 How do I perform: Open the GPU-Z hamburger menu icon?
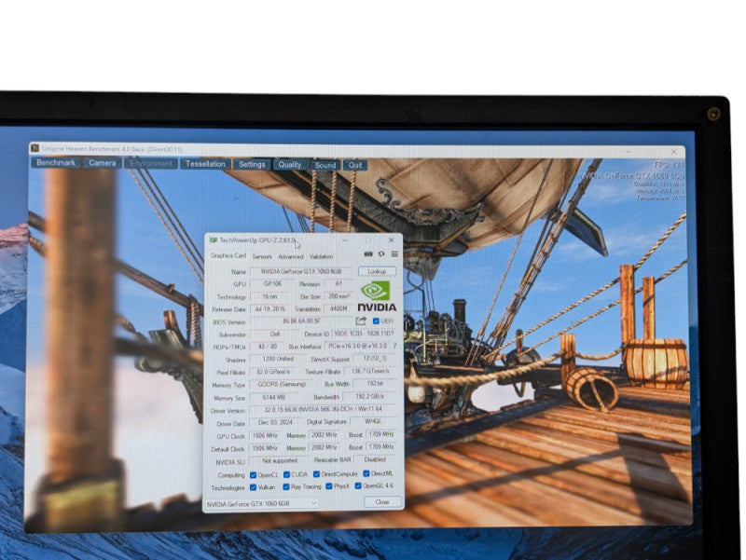coord(394,253)
